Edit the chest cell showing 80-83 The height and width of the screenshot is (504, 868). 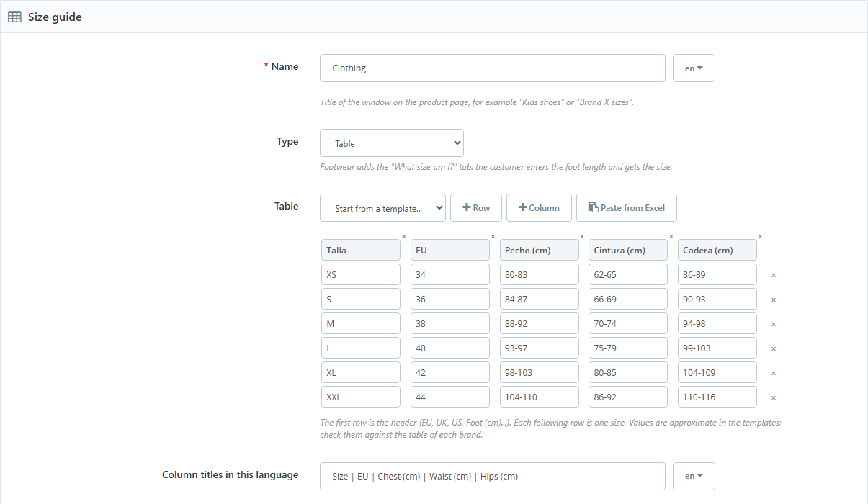point(540,274)
